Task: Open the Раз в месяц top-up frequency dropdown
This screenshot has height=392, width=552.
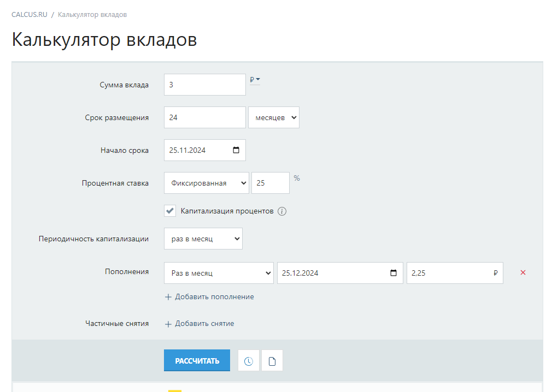Action: (x=219, y=273)
